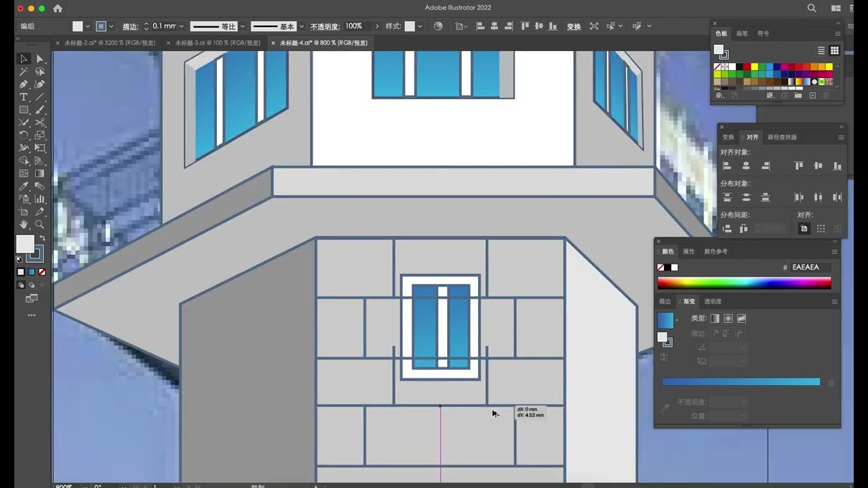868x488 pixels.
Task: Click Vertical Distribute Space icon
Action: click(727, 229)
